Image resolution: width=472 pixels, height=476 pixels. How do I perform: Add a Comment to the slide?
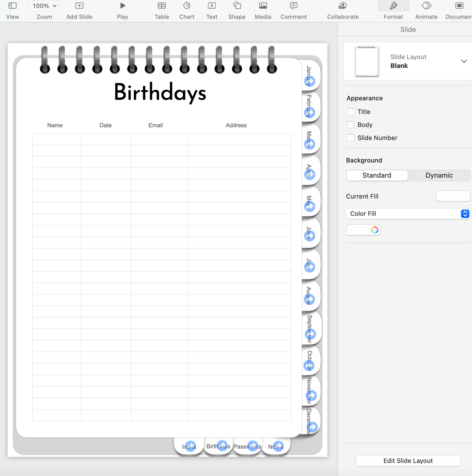(x=293, y=6)
